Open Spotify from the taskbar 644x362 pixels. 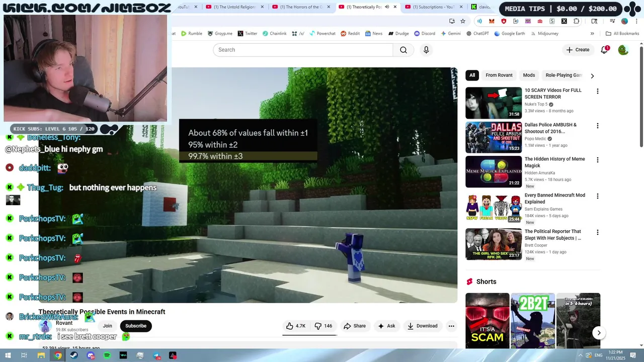pyautogui.click(x=107, y=355)
